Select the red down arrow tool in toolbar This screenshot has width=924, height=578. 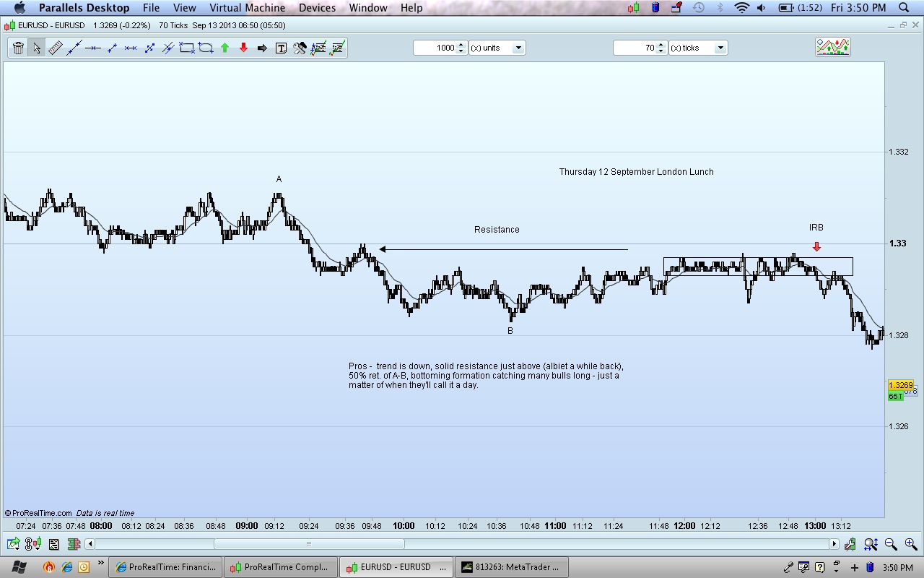coord(243,48)
